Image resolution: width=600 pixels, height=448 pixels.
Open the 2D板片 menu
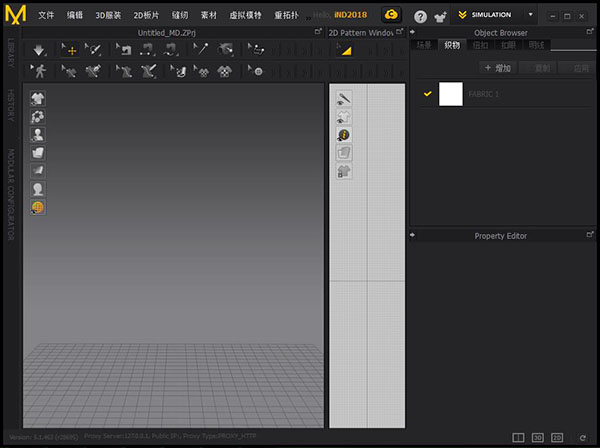point(146,15)
